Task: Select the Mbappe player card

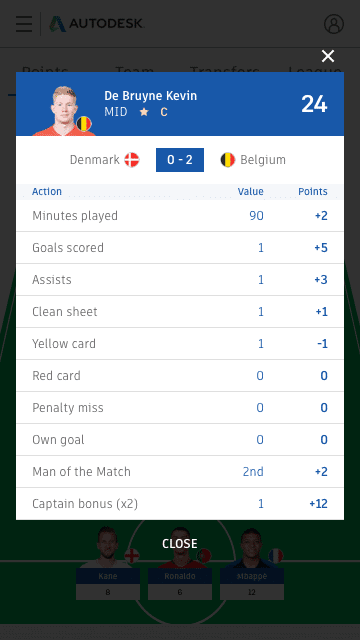Action: click(252, 564)
